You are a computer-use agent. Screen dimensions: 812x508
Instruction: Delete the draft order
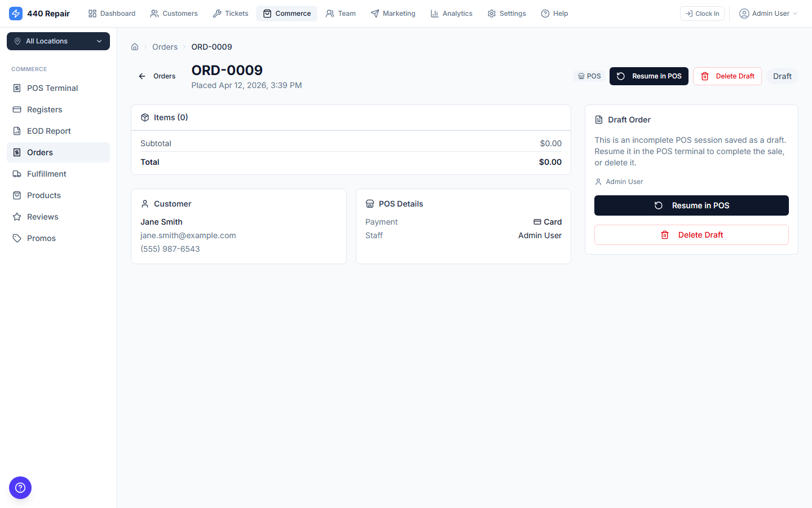point(727,76)
